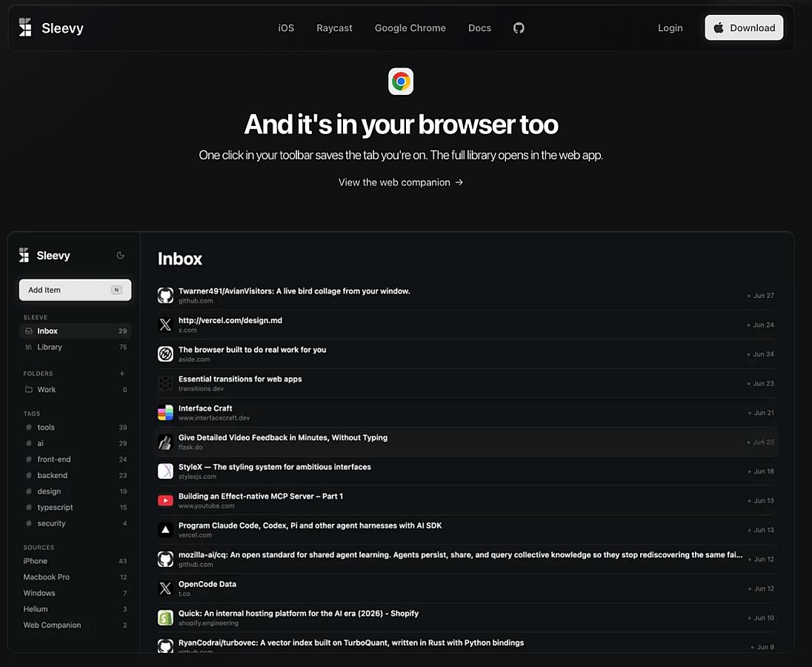Filter by the typescript tag
This screenshot has width=812, height=667.
coord(75,508)
